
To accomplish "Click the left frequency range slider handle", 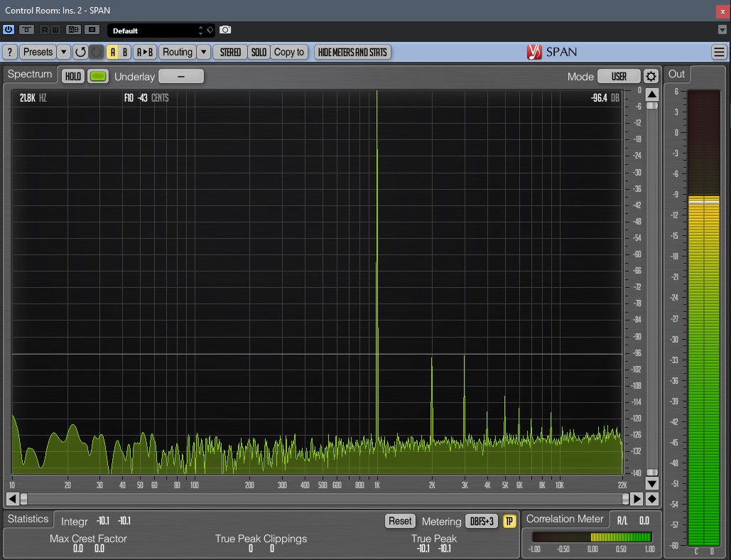I will point(23,499).
